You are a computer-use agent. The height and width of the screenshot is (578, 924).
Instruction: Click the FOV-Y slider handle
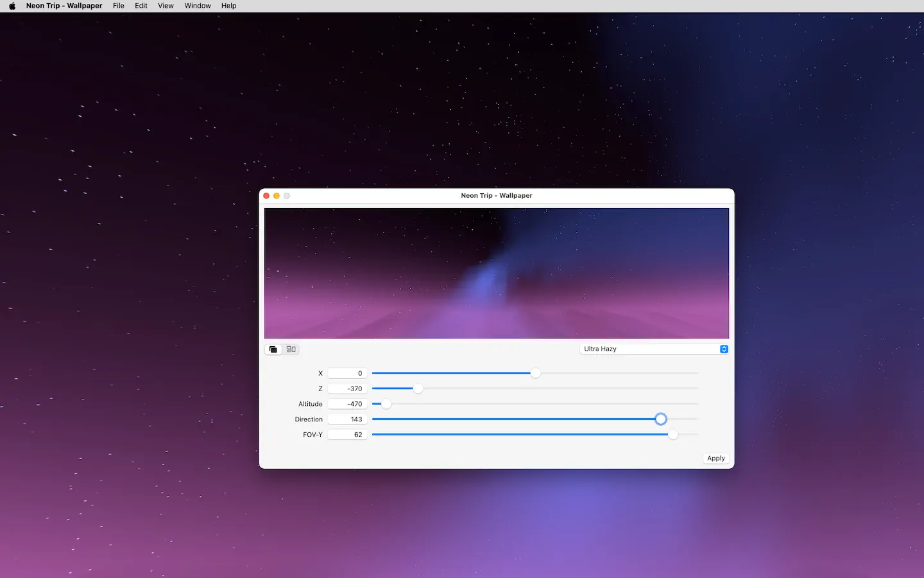pyautogui.click(x=673, y=435)
